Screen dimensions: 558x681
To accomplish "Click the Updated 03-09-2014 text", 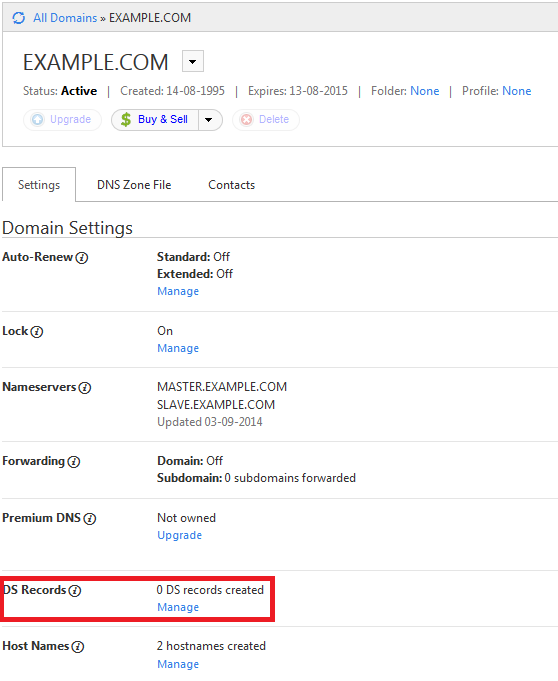I will [x=210, y=422].
